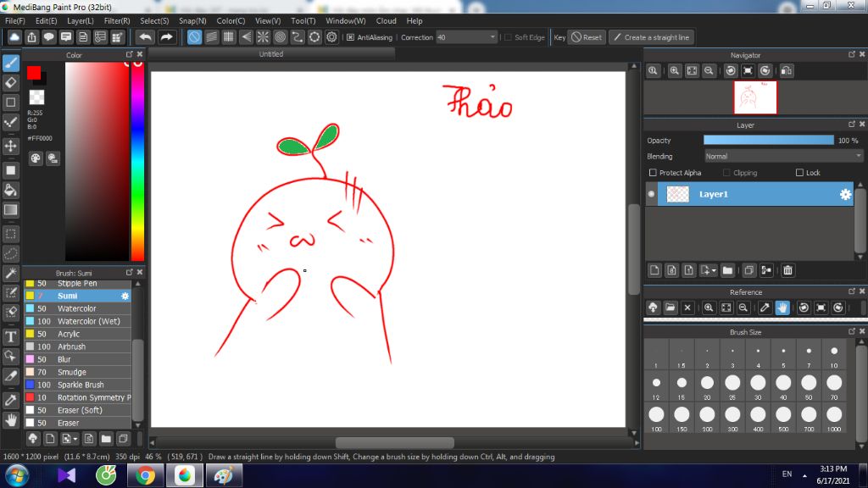Viewport: 868px width, 488px height.
Task: Open Visual Studio from the taskbar
Action: pos(66,476)
